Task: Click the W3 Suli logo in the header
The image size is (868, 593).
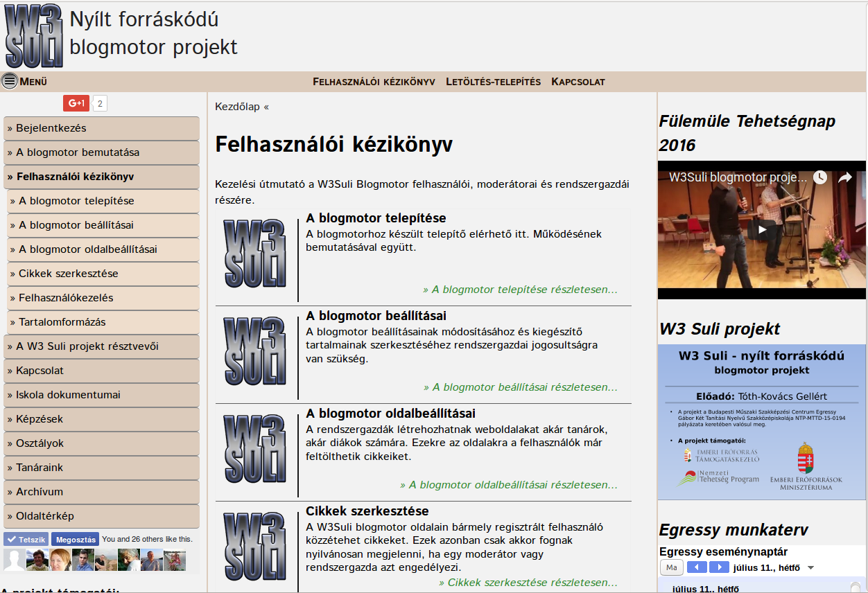Action: pos(34,36)
